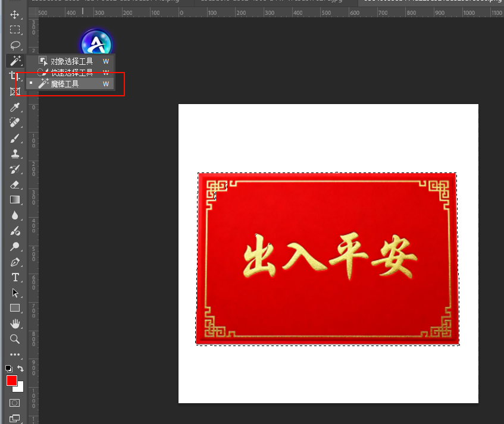Select the Lasso tool
The height and width of the screenshot is (424, 504).
[x=16, y=45]
